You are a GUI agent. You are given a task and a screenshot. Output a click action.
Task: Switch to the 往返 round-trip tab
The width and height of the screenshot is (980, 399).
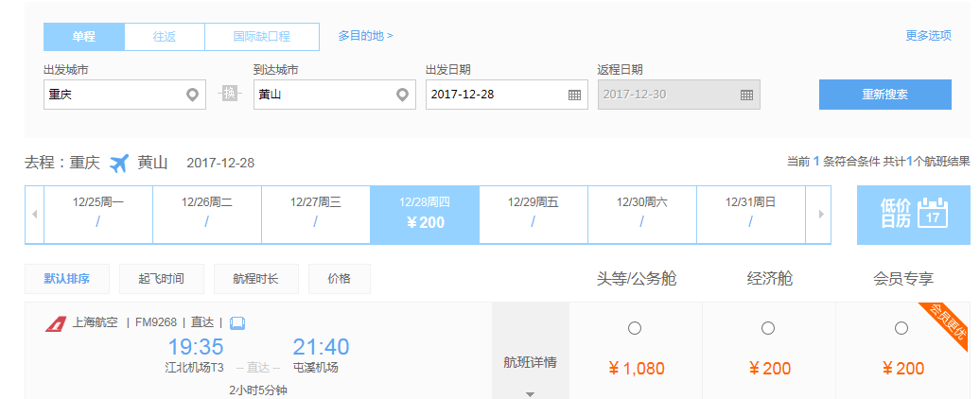point(165,37)
